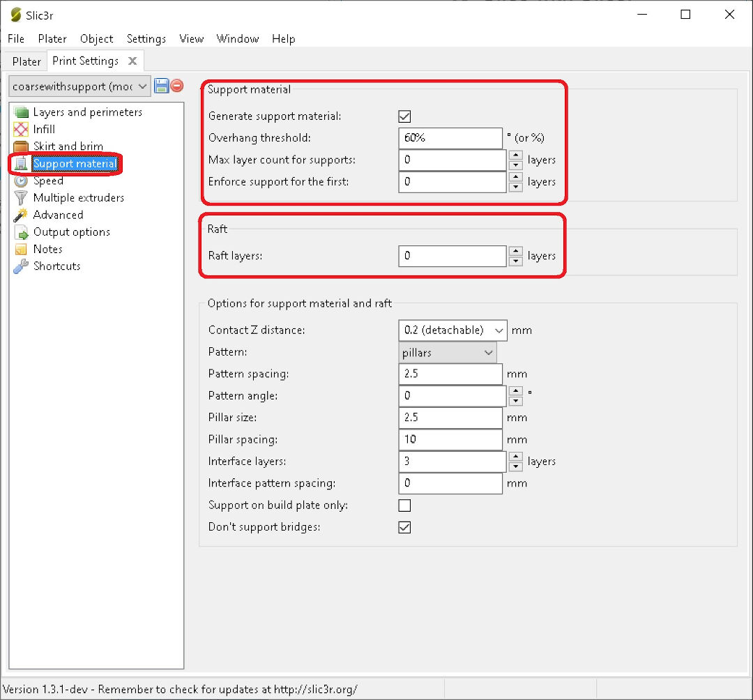Switch to the Plater tab

tap(26, 61)
